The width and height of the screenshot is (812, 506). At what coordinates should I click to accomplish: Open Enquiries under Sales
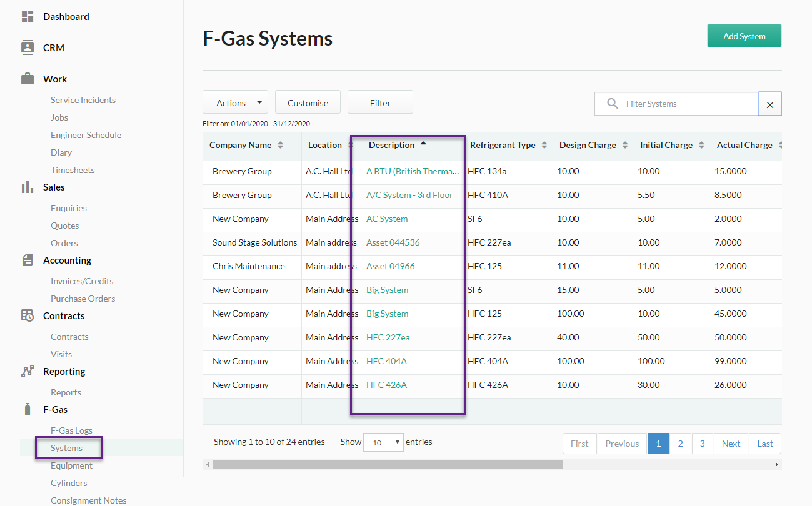pos(69,208)
